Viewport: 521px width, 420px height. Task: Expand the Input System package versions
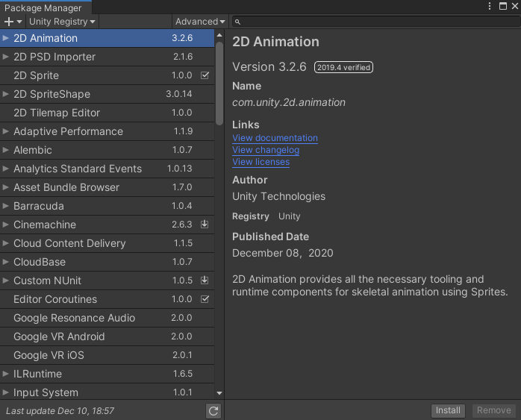pyautogui.click(x=5, y=392)
